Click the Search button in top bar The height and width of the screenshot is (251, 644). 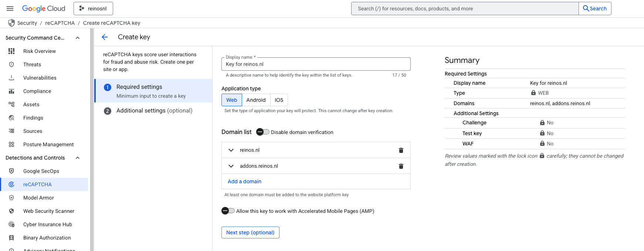click(595, 9)
